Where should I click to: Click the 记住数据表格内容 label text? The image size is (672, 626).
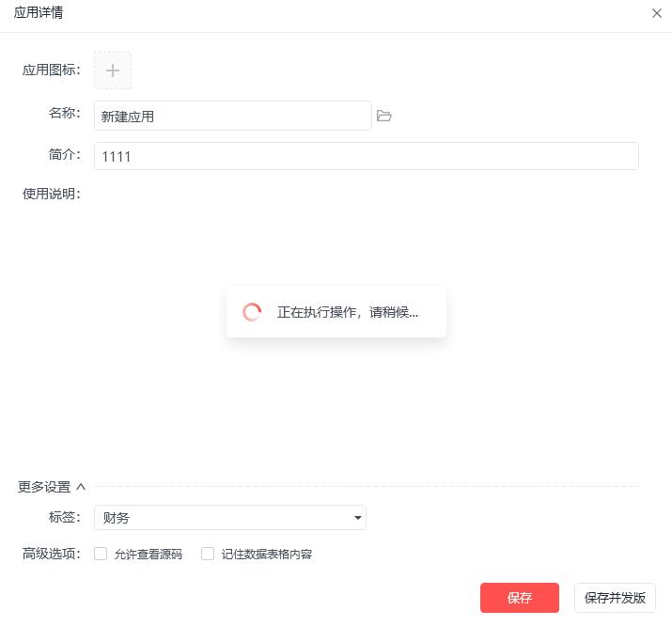point(267,554)
